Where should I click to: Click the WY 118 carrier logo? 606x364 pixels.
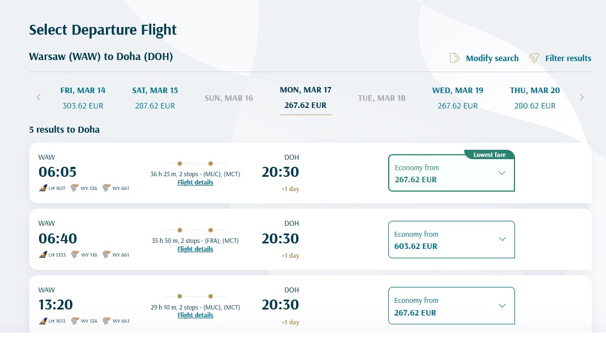click(x=75, y=254)
